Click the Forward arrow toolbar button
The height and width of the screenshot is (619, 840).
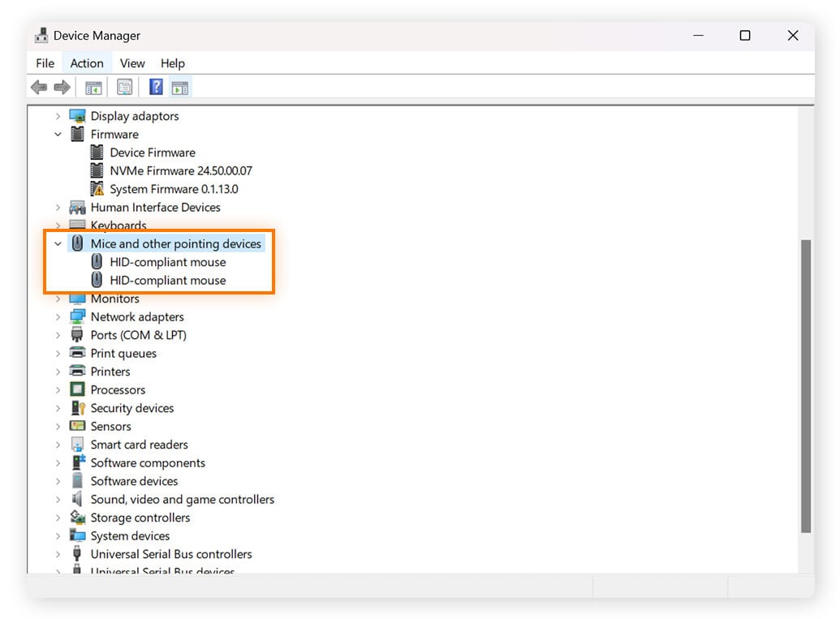[x=62, y=88]
